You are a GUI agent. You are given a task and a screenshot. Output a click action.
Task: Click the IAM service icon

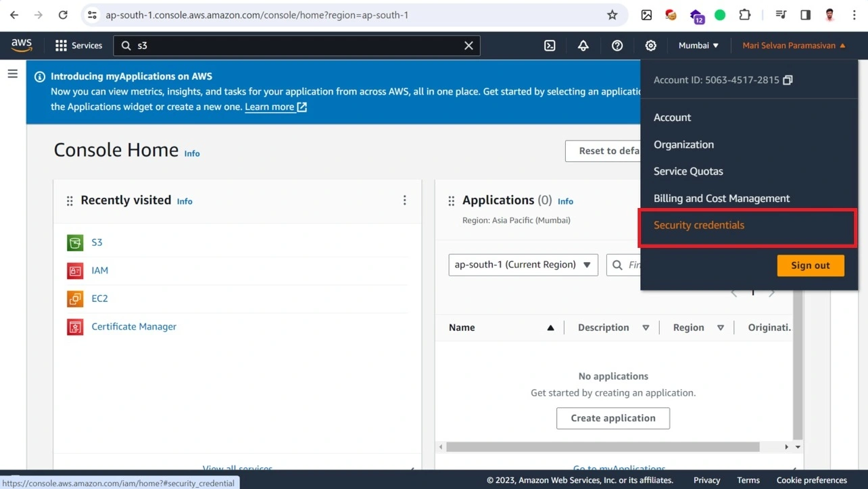75,270
